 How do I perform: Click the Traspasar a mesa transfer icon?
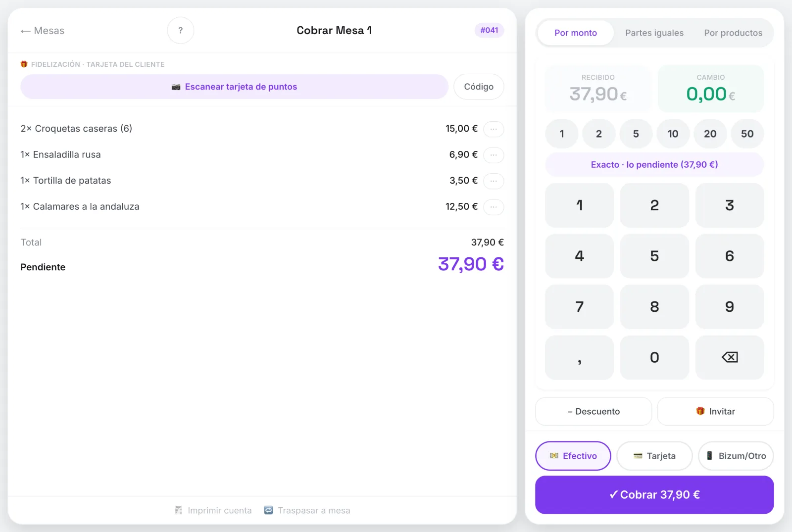(x=268, y=510)
